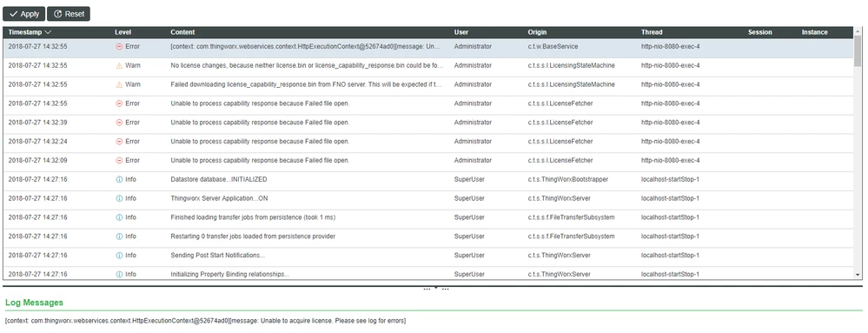This screenshot has width=868, height=333.
Task: Click the Info icon in the 'Finished loading transfer jobs' row
Action: point(119,217)
